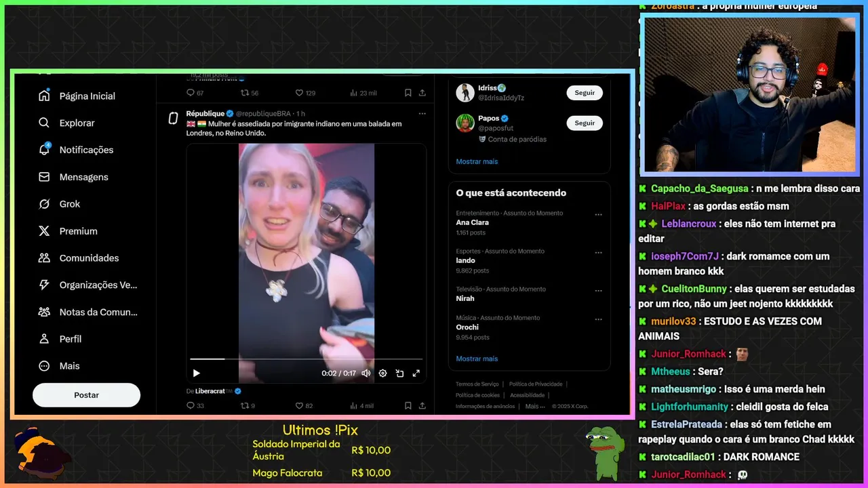Viewport: 868px width, 488px height.
Task: Repost the post with 9 reposts
Action: [x=245, y=406]
